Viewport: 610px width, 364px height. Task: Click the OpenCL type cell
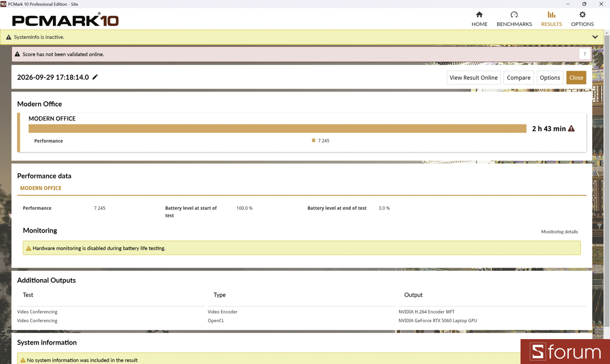[x=216, y=321]
